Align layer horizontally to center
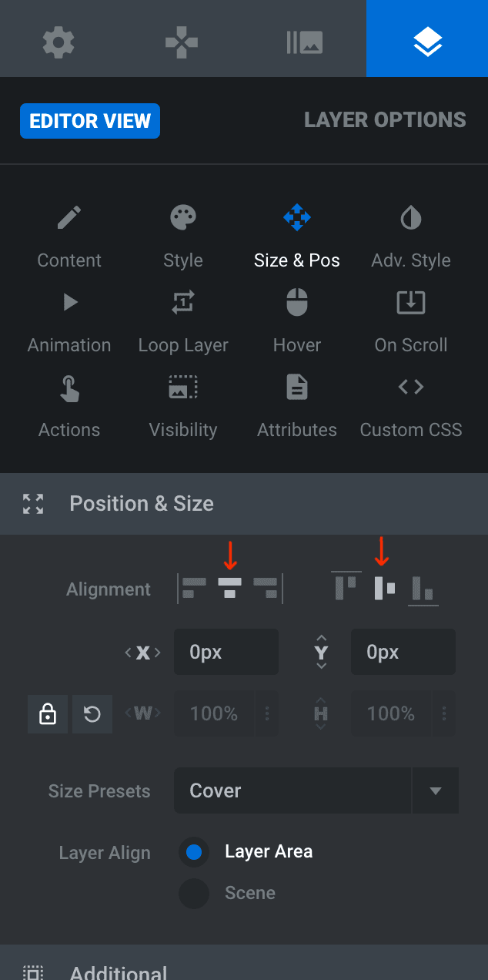The width and height of the screenshot is (488, 980). (x=229, y=589)
